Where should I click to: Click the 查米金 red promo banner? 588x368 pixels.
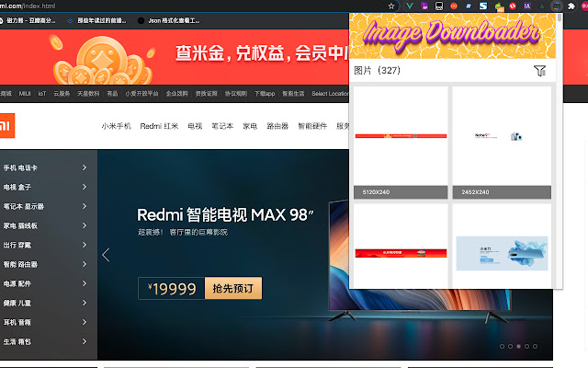pos(175,57)
